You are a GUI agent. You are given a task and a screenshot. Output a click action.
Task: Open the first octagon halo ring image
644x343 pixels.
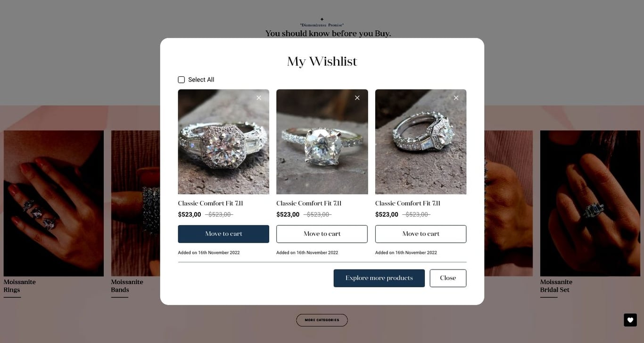(x=223, y=142)
